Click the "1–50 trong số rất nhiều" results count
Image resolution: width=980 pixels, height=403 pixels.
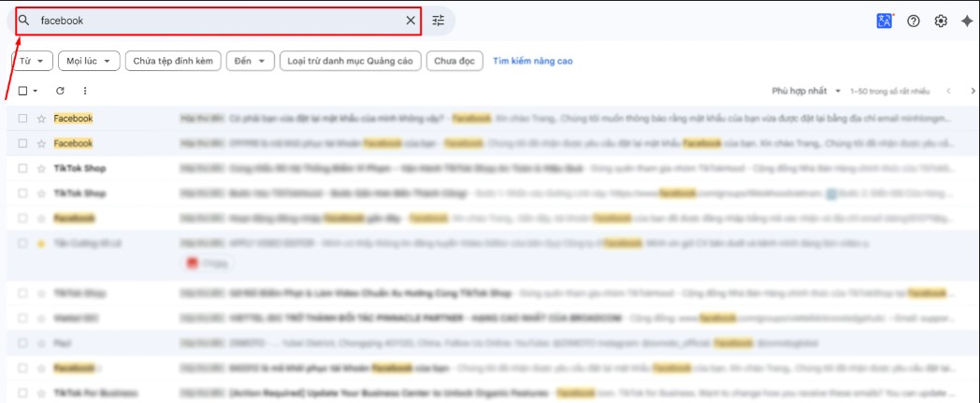point(890,92)
